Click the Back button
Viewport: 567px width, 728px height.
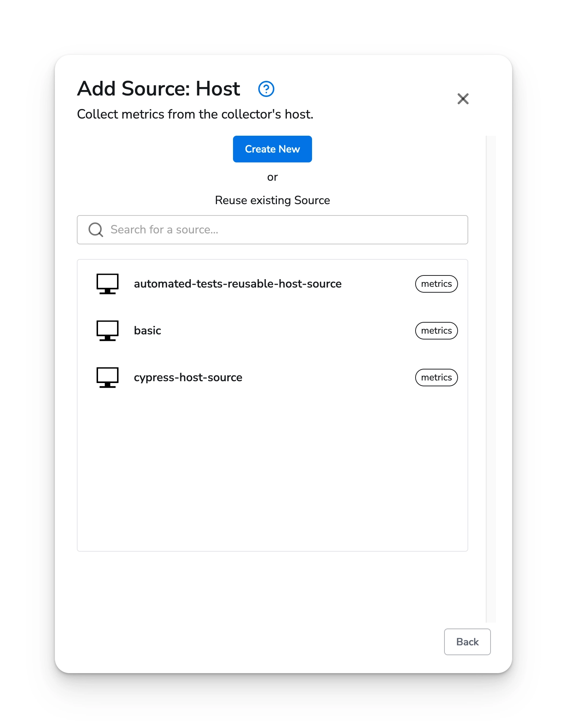point(467,642)
